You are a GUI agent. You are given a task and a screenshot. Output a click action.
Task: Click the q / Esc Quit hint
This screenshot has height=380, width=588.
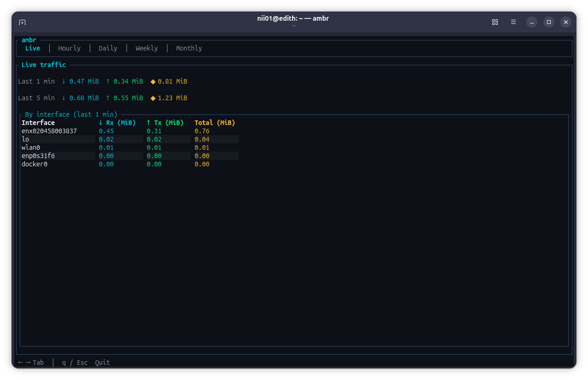pyautogui.click(x=86, y=363)
